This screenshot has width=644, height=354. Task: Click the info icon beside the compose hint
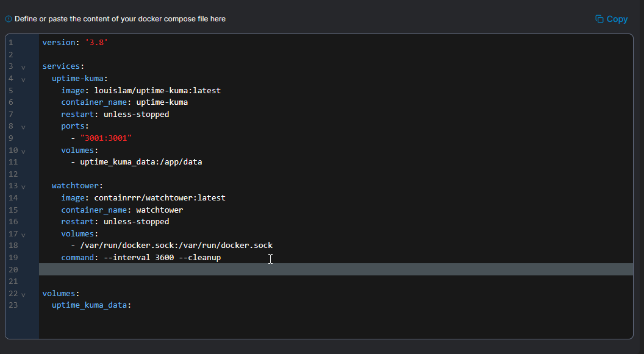tap(9, 19)
